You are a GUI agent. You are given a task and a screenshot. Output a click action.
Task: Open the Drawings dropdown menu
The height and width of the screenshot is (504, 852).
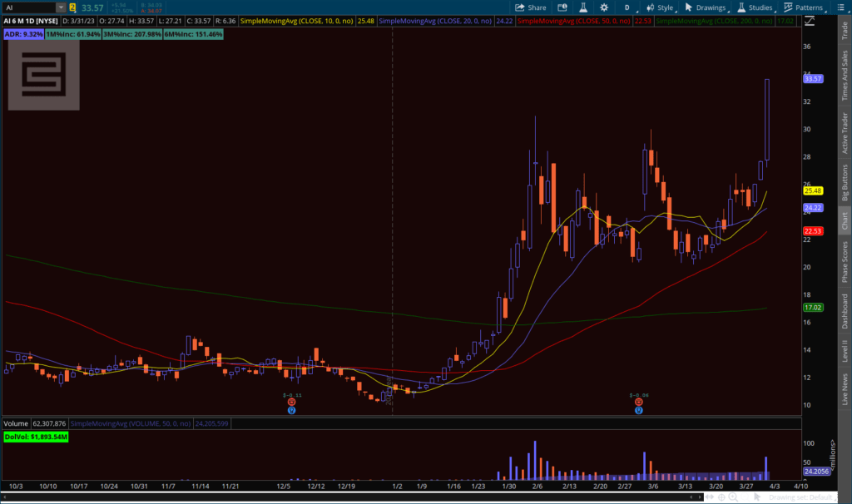coord(706,7)
